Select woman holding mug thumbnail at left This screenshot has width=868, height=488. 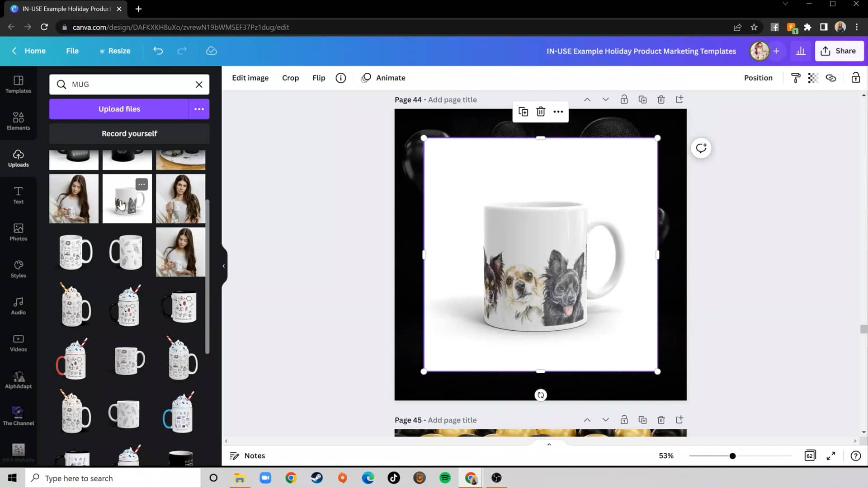pos(74,199)
